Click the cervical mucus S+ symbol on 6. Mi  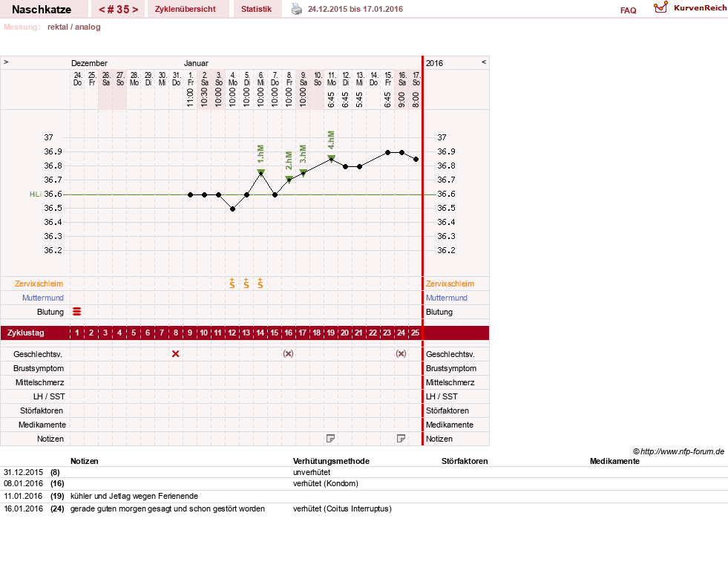click(260, 284)
